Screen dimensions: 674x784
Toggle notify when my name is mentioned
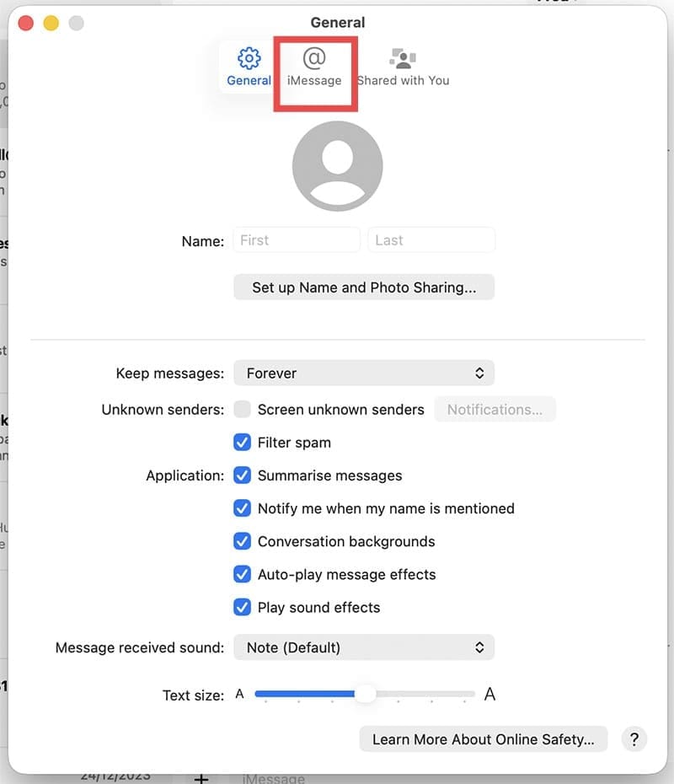pos(243,508)
